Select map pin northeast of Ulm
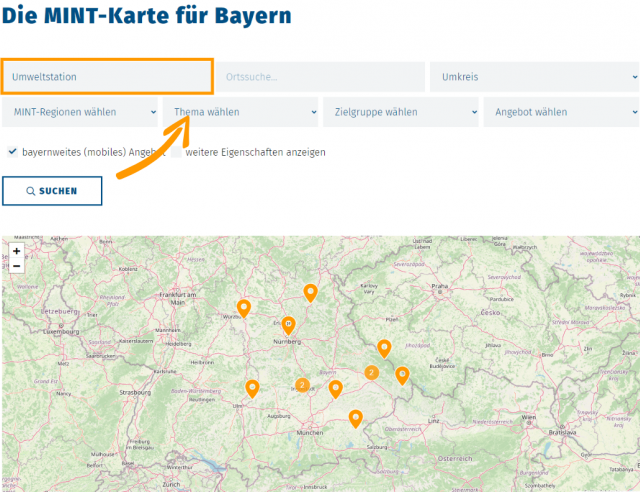Screen dimensions: 640x492 [x=252, y=389]
